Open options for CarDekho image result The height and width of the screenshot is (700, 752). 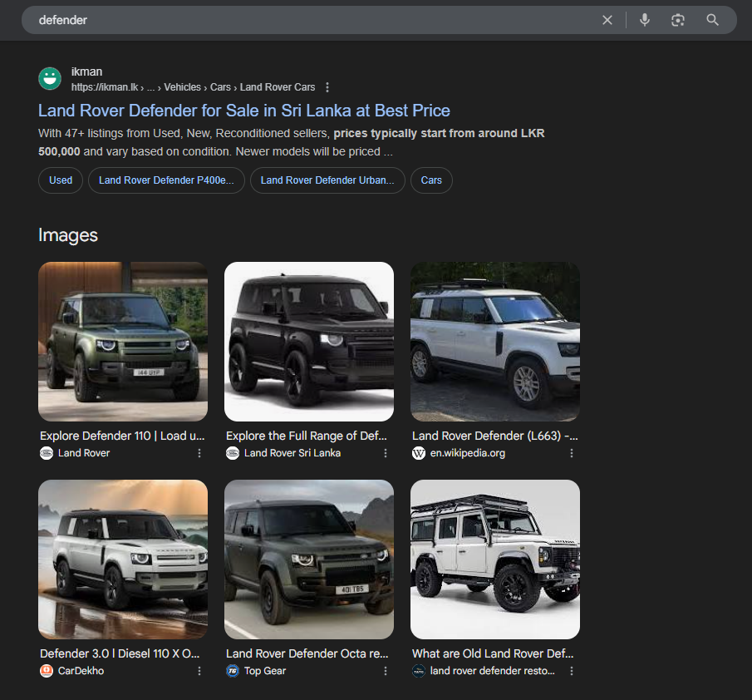pos(199,671)
